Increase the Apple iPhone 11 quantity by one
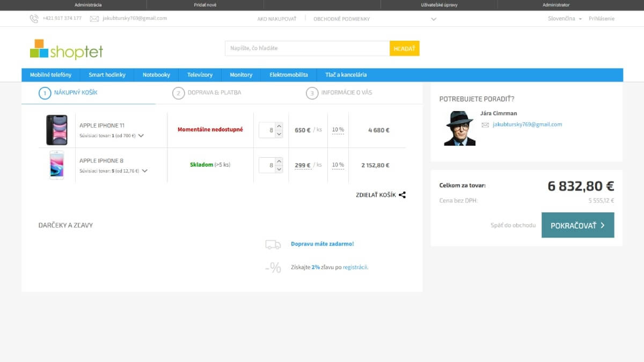This screenshot has height=362, width=644. click(x=279, y=127)
